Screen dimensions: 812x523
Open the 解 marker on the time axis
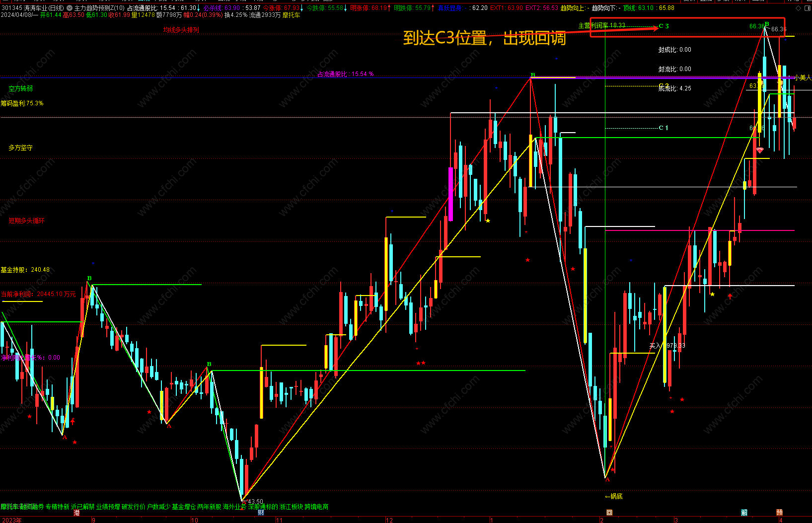(744, 513)
